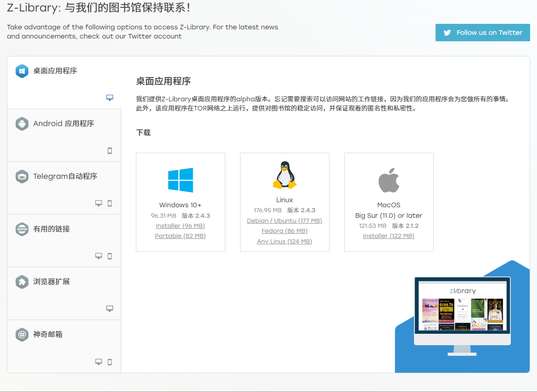Click the Linux label text
Image resolution: width=537 pixels, height=392 pixels.
[x=285, y=200]
